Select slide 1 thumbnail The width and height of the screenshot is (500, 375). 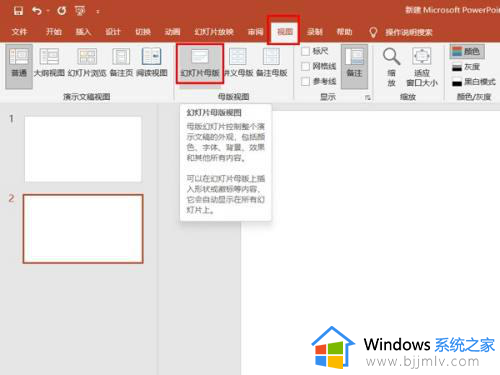click(83, 149)
